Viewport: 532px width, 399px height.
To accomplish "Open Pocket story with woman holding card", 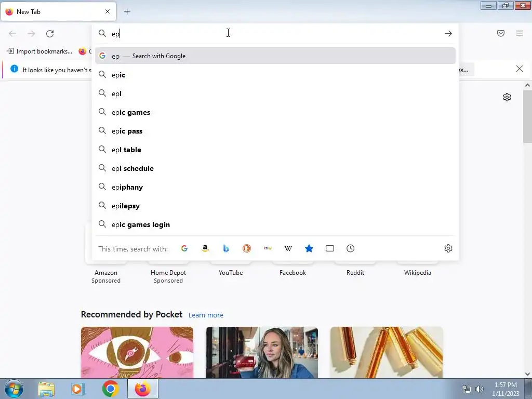I will pyautogui.click(x=262, y=353).
